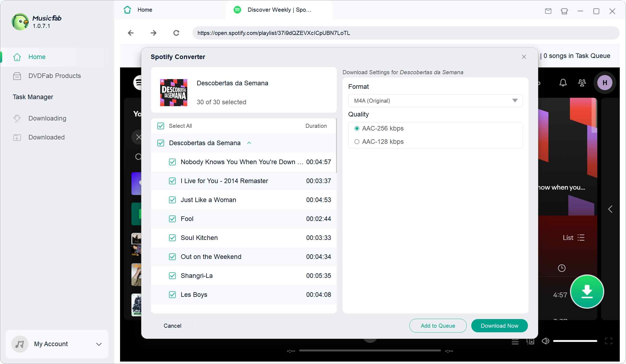Click the Duration column header
Viewport: 626px width, 364px height.
316,126
